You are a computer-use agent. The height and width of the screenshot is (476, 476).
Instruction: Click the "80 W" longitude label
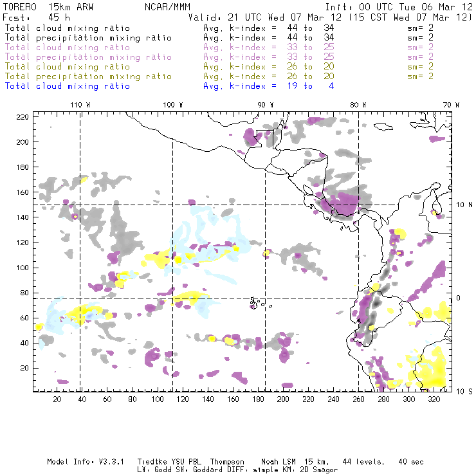click(x=358, y=105)
